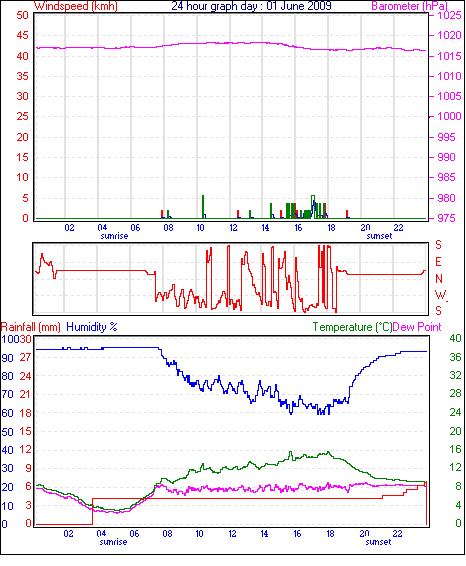Click the "Barometer (hPa)" axis label

pyautogui.click(x=409, y=6)
